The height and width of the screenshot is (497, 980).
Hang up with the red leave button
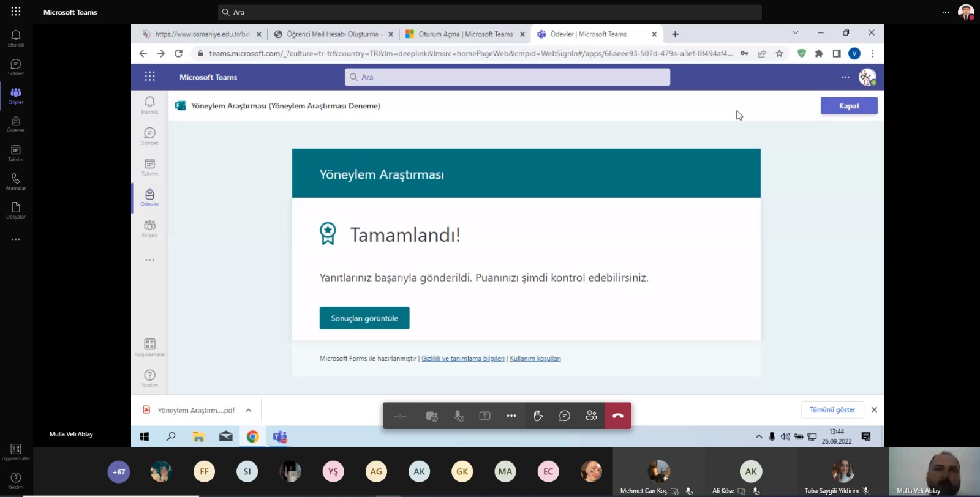[617, 416]
